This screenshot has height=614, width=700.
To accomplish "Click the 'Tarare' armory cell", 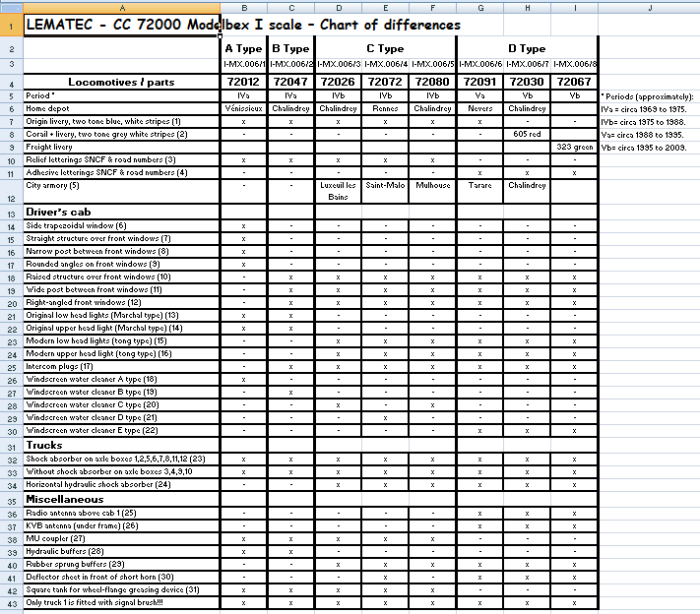I will click(479, 191).
